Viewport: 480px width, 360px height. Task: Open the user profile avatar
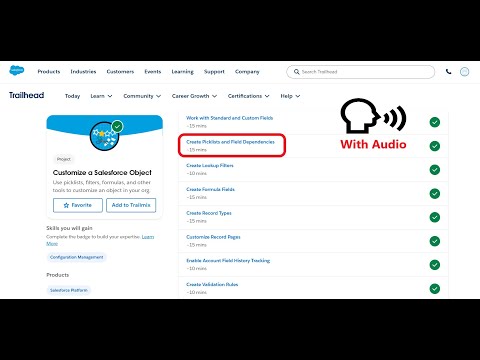pyautogui.click(x=464, y=72)
